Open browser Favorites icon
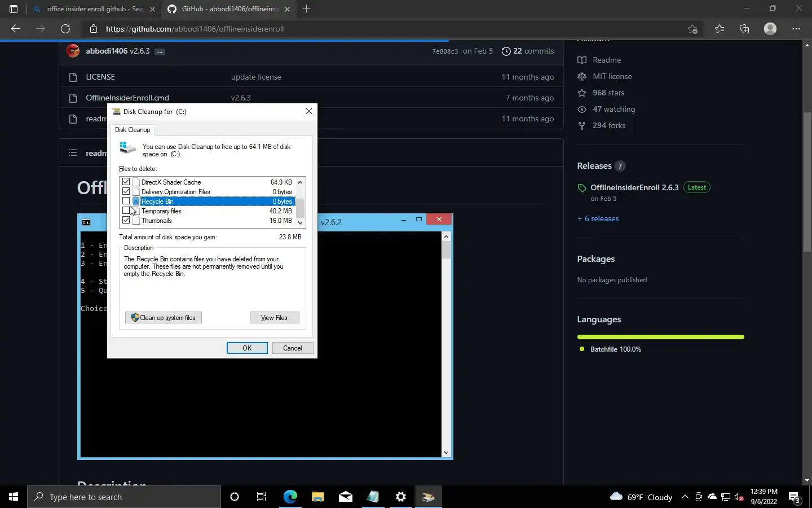This screenshot has width=812, height=508. coord(720,29)
